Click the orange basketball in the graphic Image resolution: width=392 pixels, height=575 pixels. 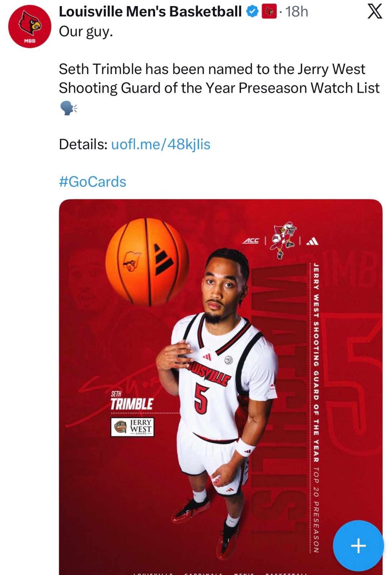coord(147,262)
